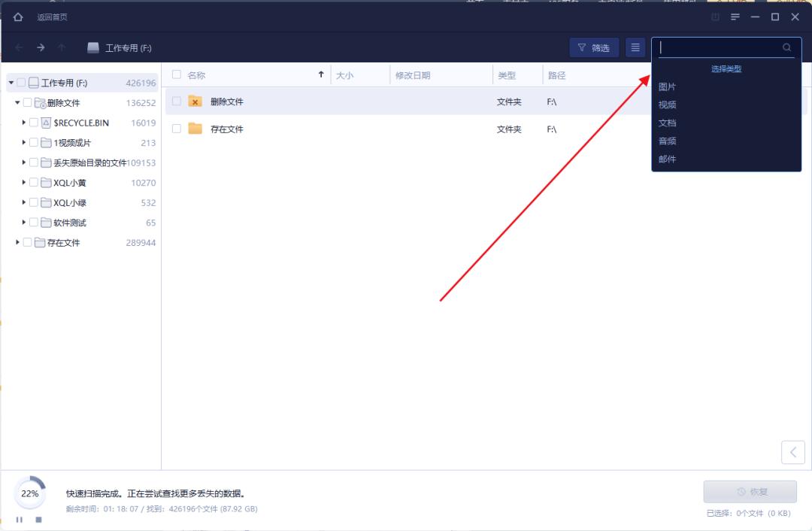
Task: Click the 22% scan progress ring
Action: (x=29, y=493)
